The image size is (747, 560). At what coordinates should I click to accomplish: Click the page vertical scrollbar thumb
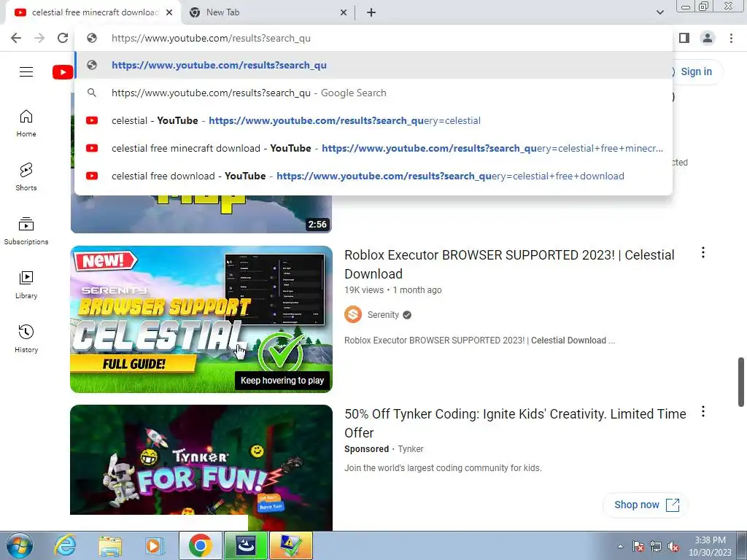[741, 382]
